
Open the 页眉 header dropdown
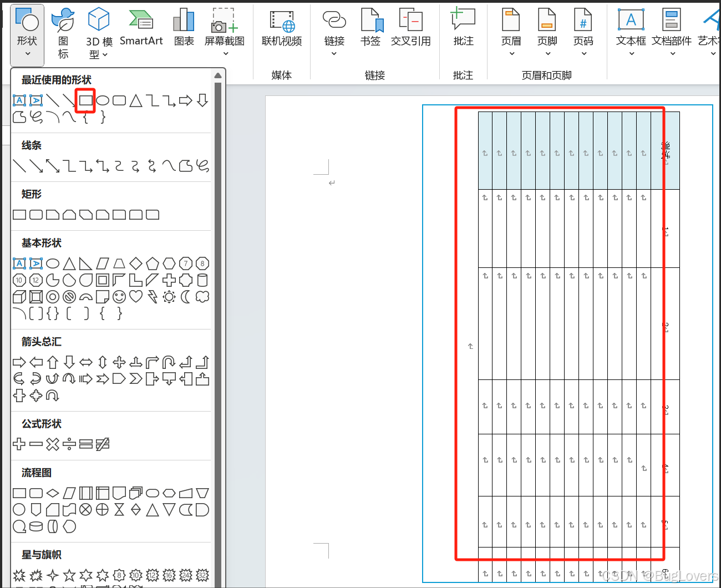[x=511, y=32]
